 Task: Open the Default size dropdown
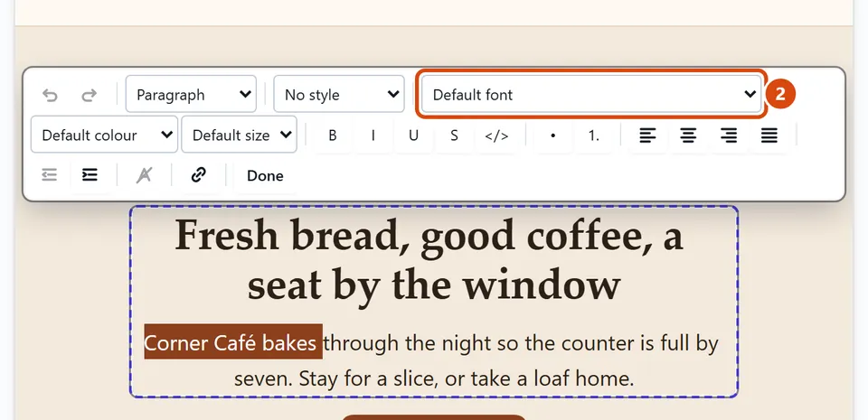[x=239, y=135]
